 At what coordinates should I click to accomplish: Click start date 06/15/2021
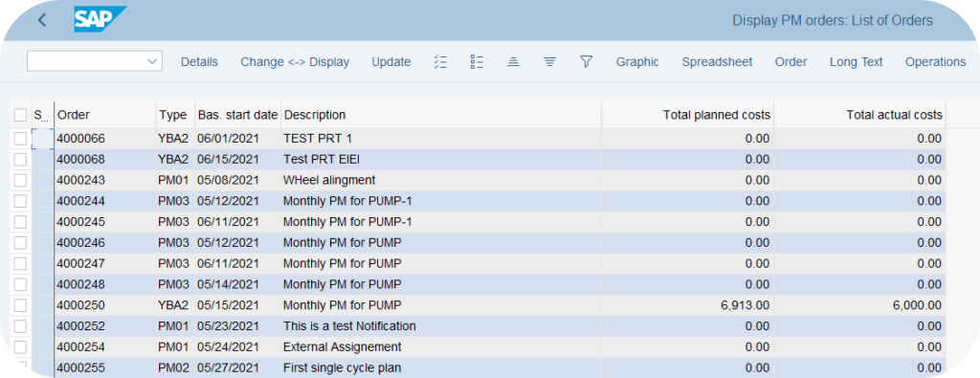pyautogui.click(x=228, y=159)
